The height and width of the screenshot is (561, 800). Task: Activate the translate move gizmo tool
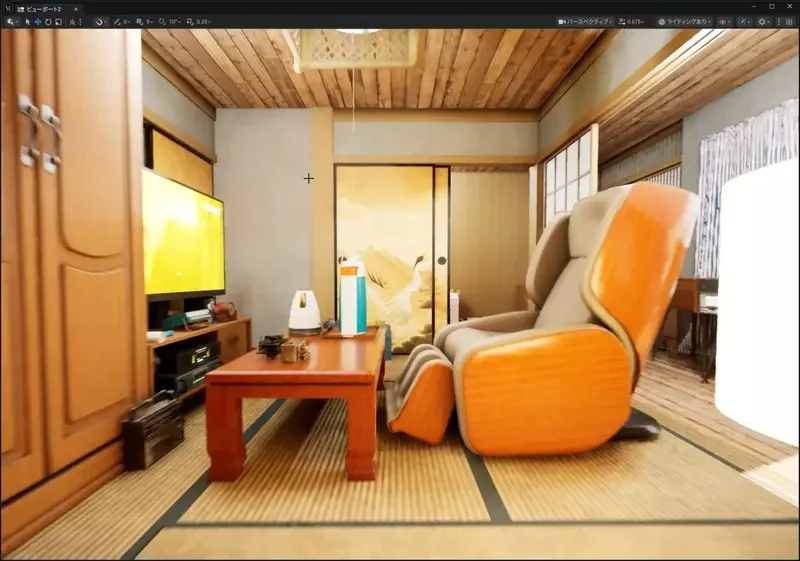coord(38,22)
